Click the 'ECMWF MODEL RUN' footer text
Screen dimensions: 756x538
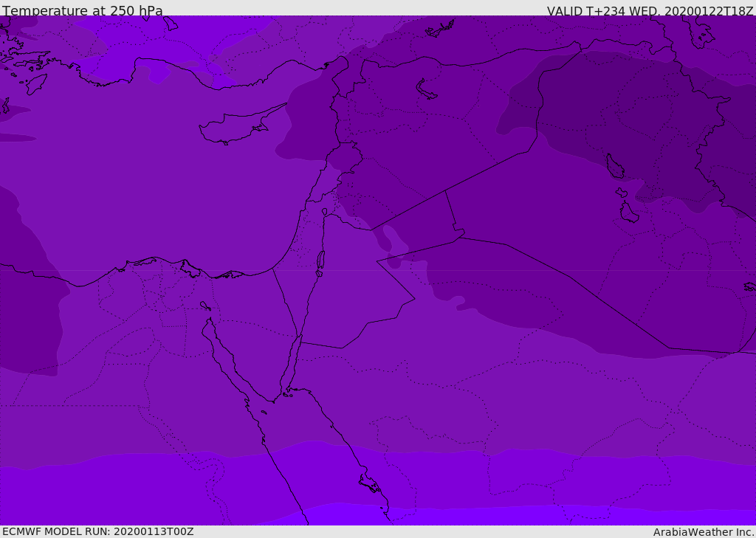pos(97,531)
